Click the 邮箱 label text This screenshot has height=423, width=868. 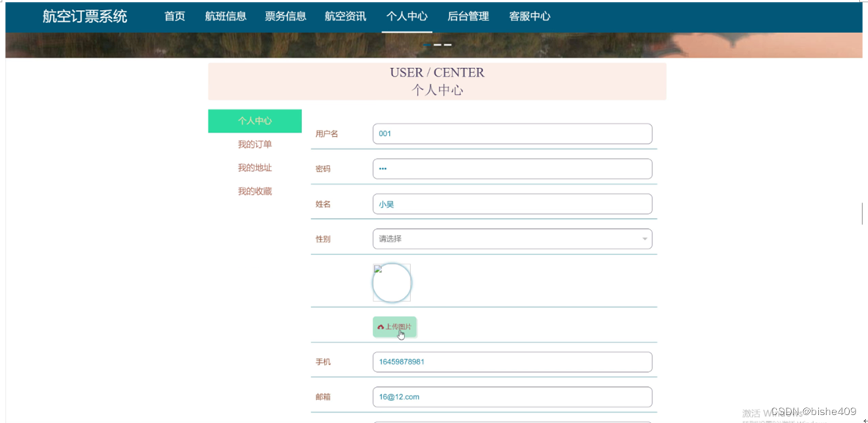pyautogui.click(x=323, y=397)
